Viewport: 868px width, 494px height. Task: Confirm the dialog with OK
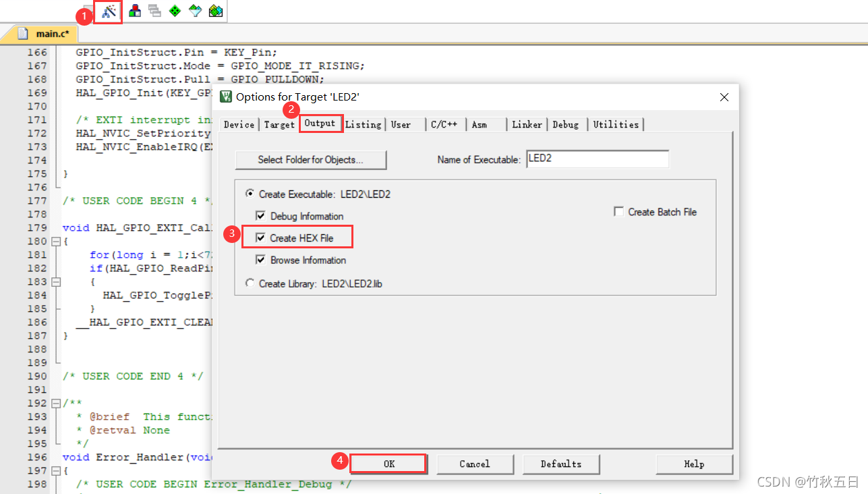pyautogui.click(x=388, y=464)
